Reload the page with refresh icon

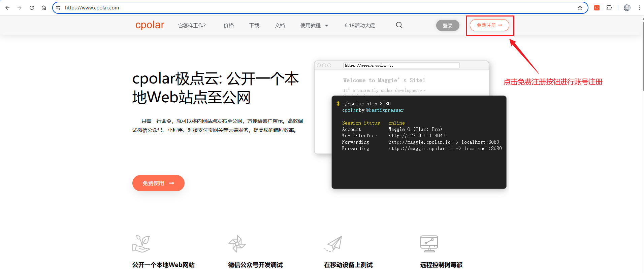tap(32, 8)
